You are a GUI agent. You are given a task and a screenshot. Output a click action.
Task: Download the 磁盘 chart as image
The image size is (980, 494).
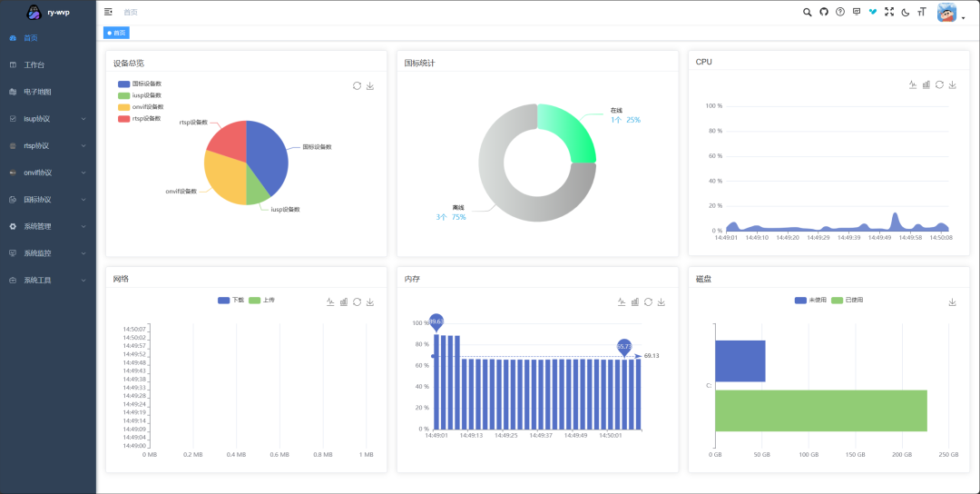click(x=952, y=301)
